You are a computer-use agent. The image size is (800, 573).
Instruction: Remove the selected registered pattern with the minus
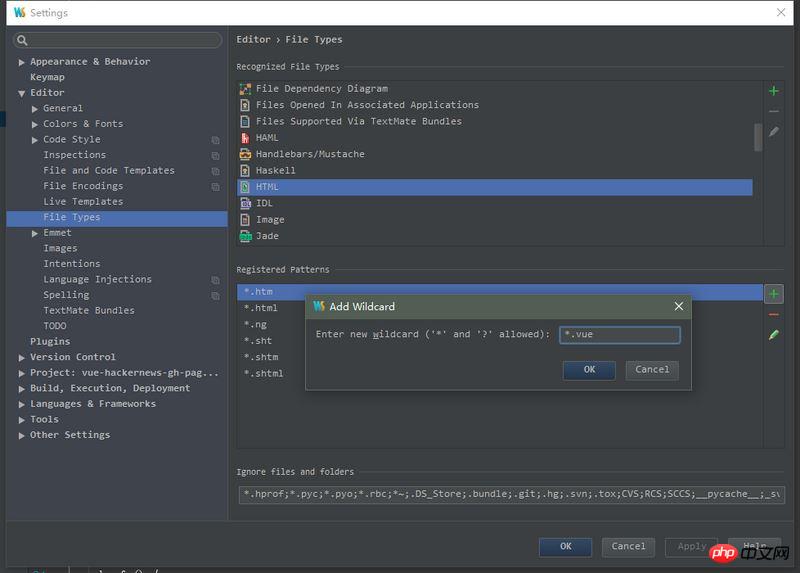pos(773,315)
